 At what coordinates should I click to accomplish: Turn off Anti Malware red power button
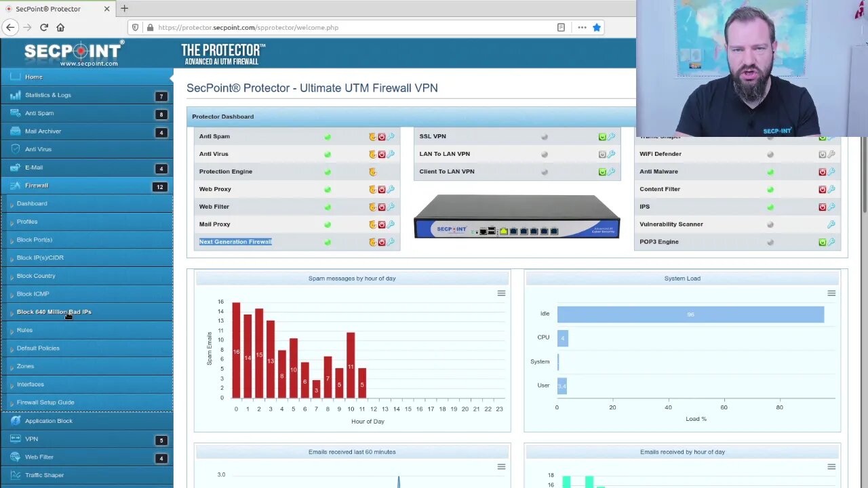tap(823, 171)
